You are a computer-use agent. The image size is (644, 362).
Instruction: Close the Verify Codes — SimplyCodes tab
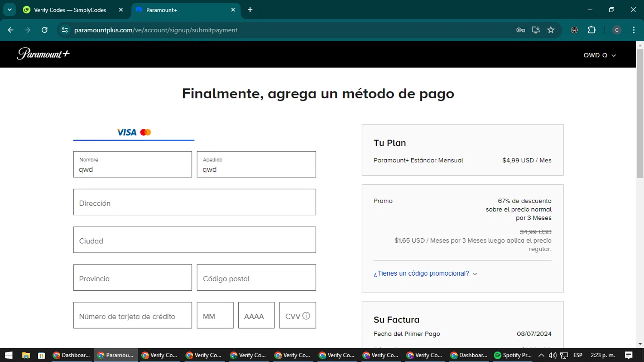click(x=121, y=10)
